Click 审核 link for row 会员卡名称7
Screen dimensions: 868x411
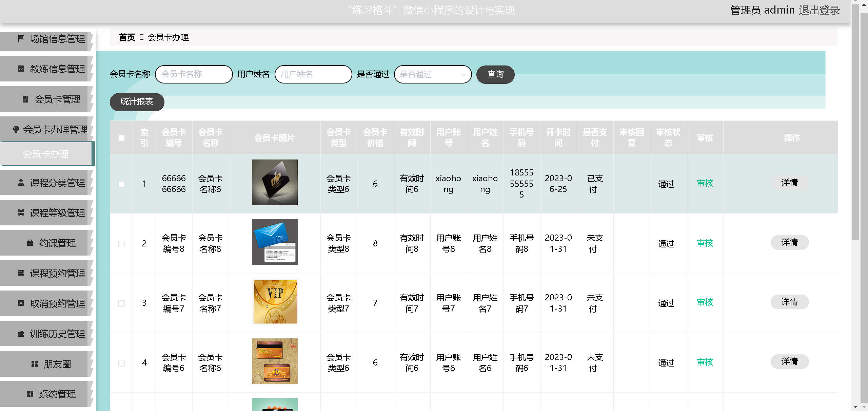pos(705,302)
